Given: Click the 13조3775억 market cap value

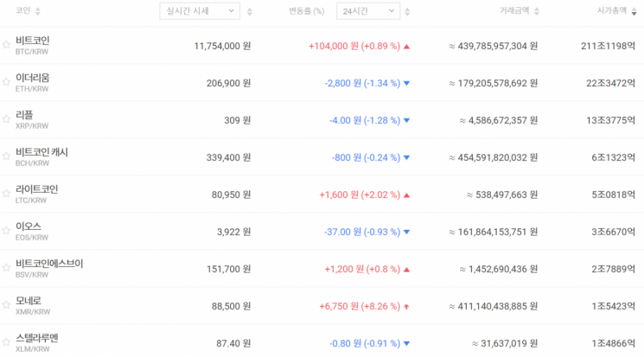Looking at the screenshot, I should click(611, 120).
